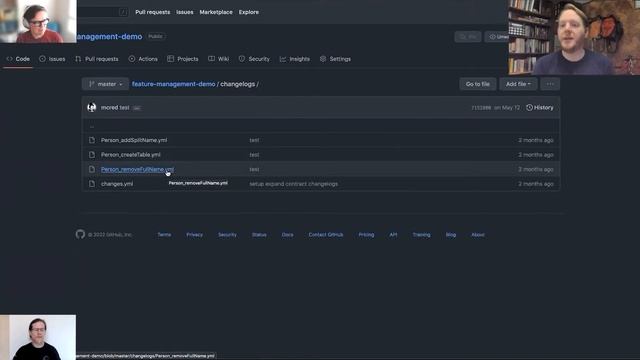
Task: Expand the Add file dropdown
Action: [518, 84]
